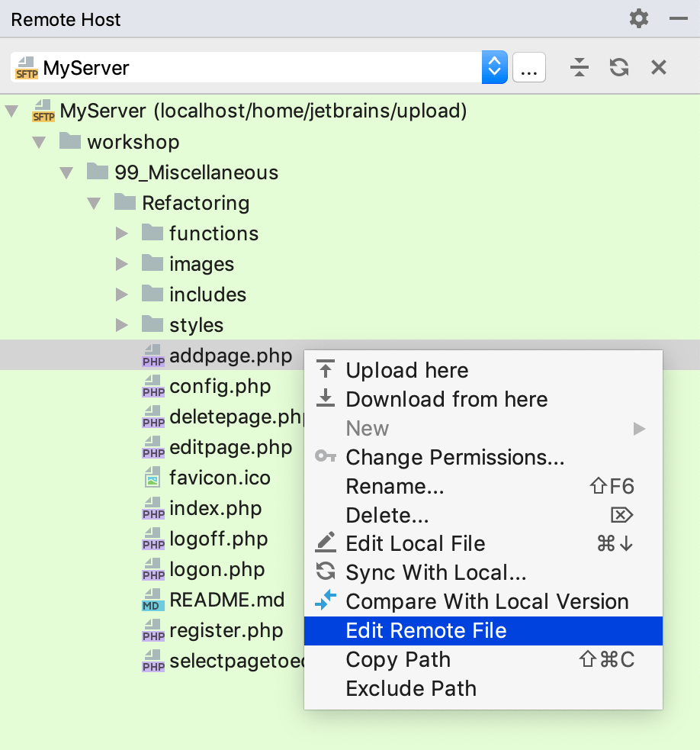700x750 pixels.
Task: Choose Upload here from context menu
Action: [483, 370]
